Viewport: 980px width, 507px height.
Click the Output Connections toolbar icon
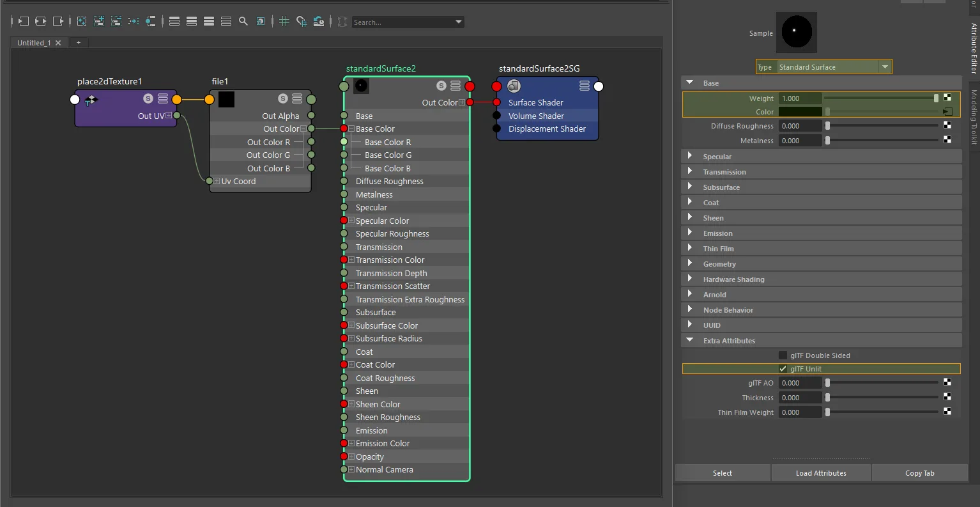click(x=57, y=21)
